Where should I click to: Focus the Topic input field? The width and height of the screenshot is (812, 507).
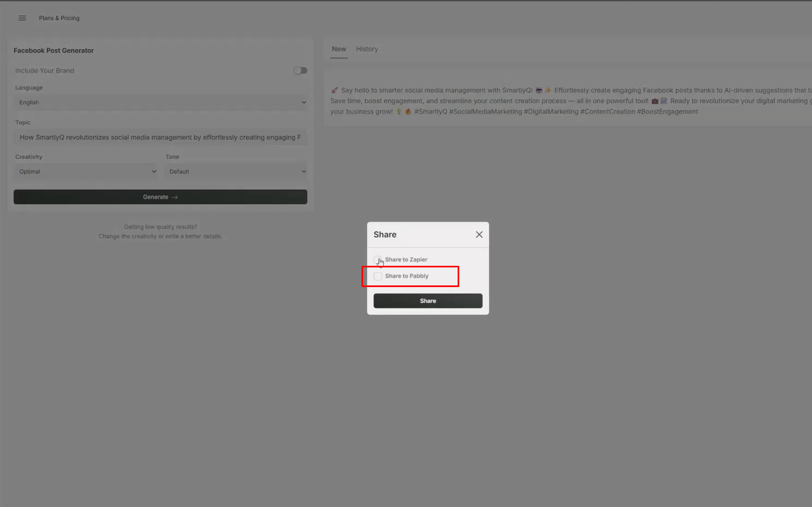click(161, 138)
